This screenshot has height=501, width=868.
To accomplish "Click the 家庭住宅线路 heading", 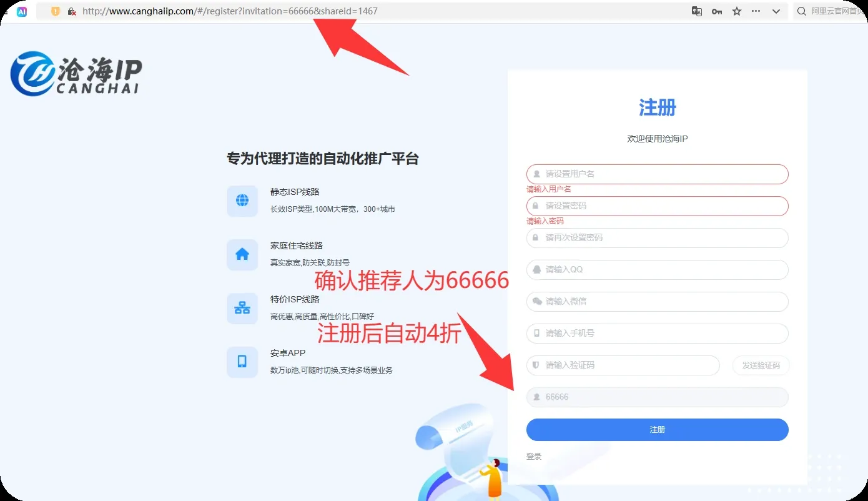I will (297, 246).
